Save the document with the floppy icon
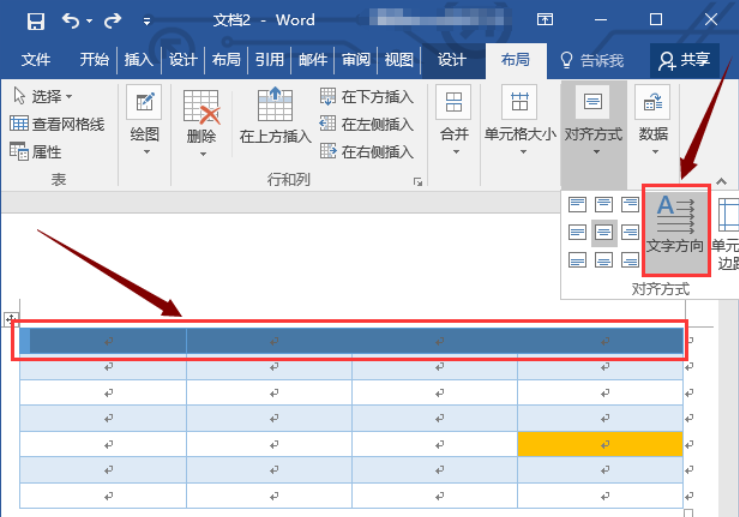The width and height of the screenshot is (739, 517). click(36, 21)
